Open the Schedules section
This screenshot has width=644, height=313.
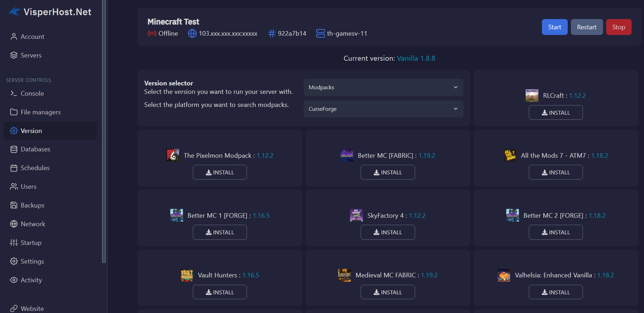coord(50,168)
